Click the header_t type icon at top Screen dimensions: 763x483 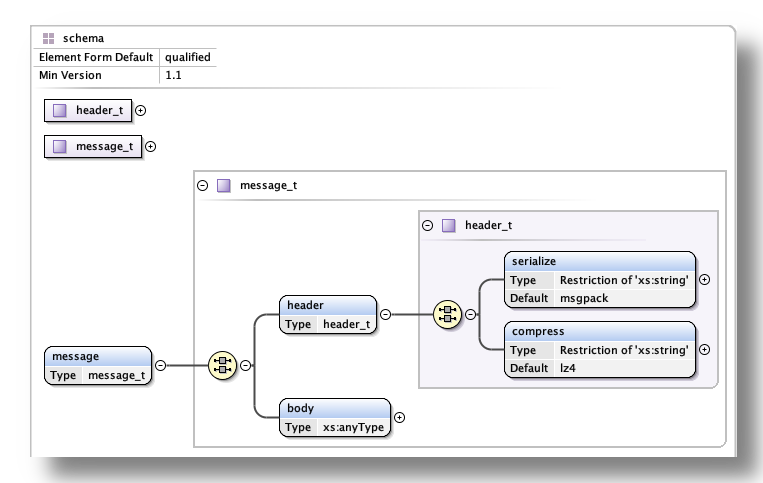coord(60,110)
